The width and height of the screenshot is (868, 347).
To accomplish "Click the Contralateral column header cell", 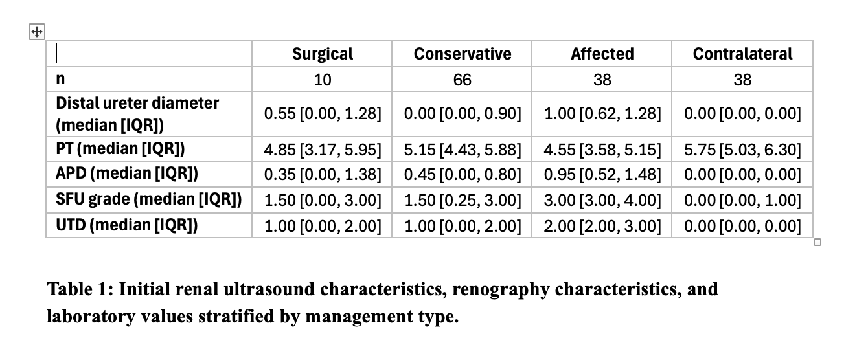I will (742, 54).
